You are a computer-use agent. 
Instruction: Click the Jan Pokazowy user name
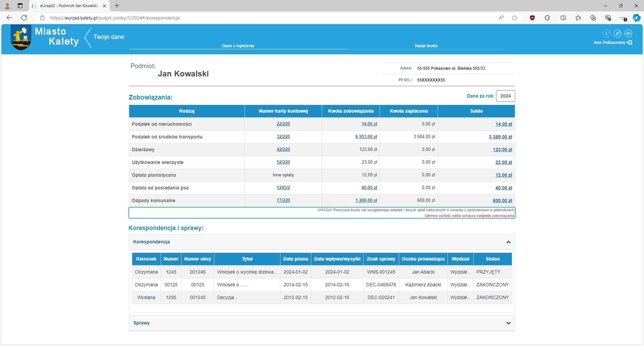(x=609, y=43)
